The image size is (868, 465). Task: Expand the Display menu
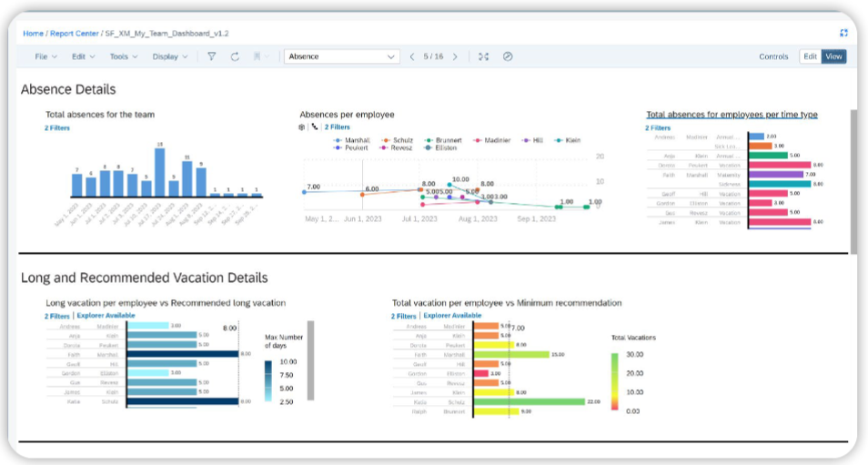coord(170,56)
